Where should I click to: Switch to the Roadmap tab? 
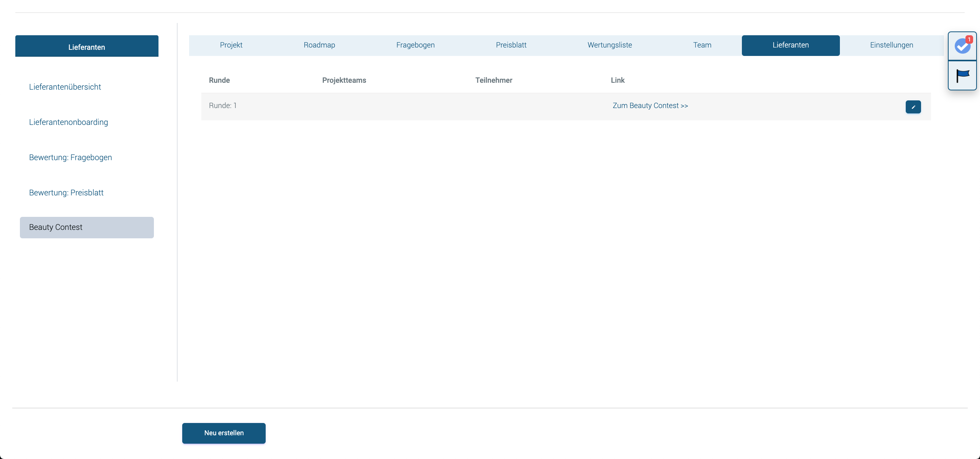click(319, 45)
